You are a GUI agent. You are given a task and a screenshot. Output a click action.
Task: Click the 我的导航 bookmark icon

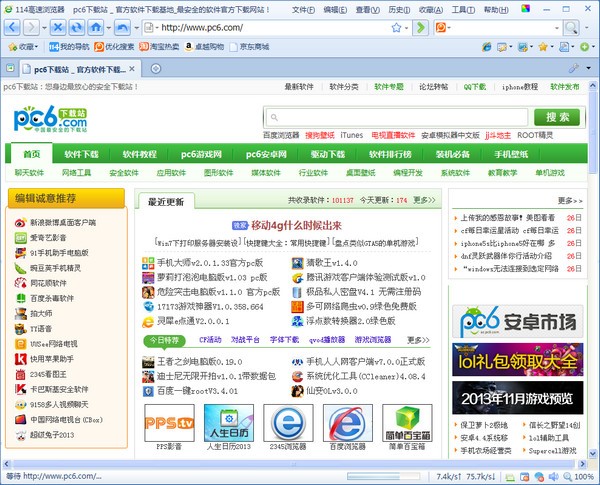click(54, 47)
